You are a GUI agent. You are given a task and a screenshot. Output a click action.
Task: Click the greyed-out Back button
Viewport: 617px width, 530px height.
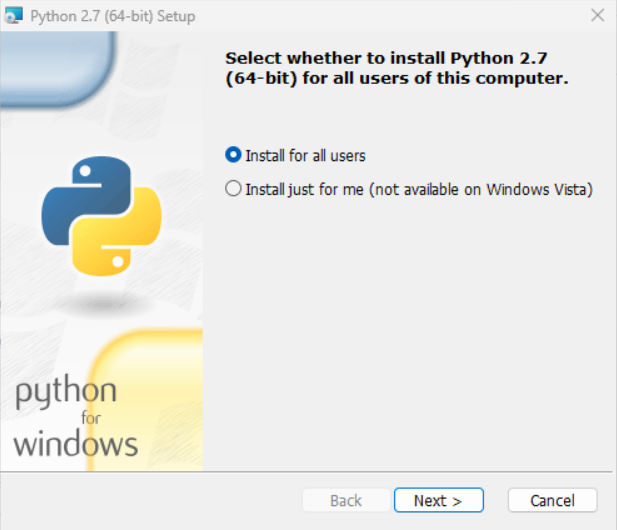(x=346, y=500)
